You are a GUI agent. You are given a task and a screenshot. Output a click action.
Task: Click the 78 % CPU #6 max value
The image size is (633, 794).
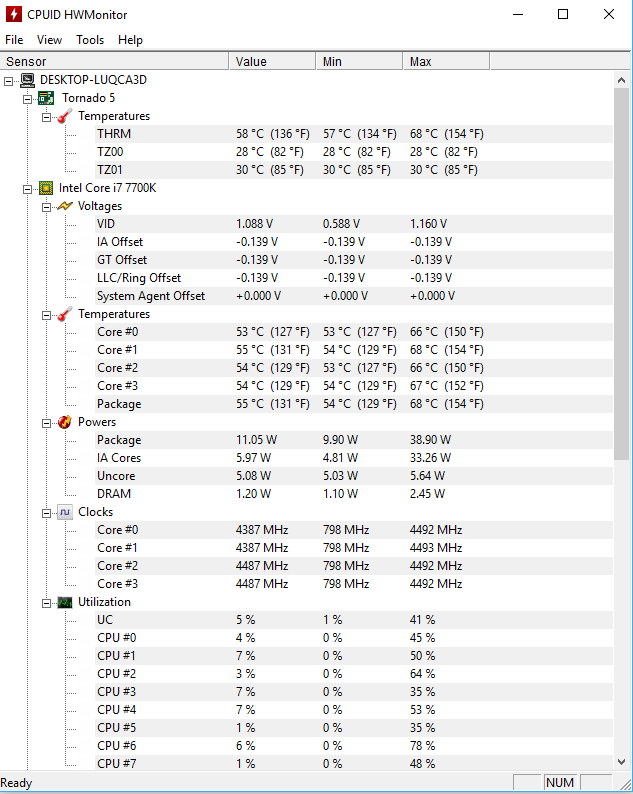422,746
